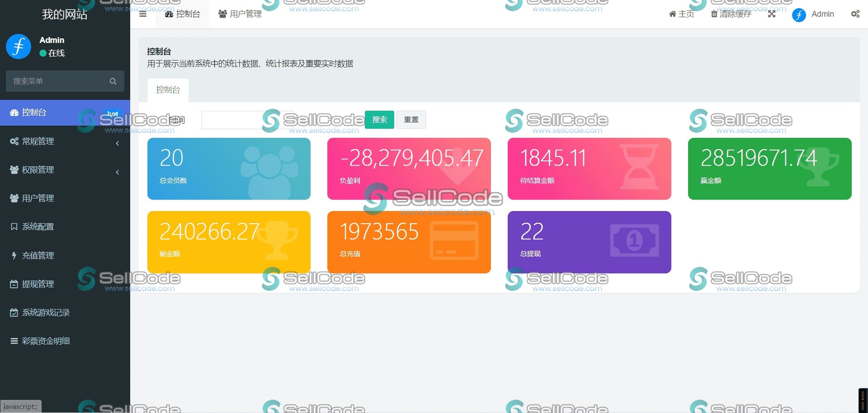Switch to the 用户管理 top tab
868x413 pixels.
[x=240, y=14]
